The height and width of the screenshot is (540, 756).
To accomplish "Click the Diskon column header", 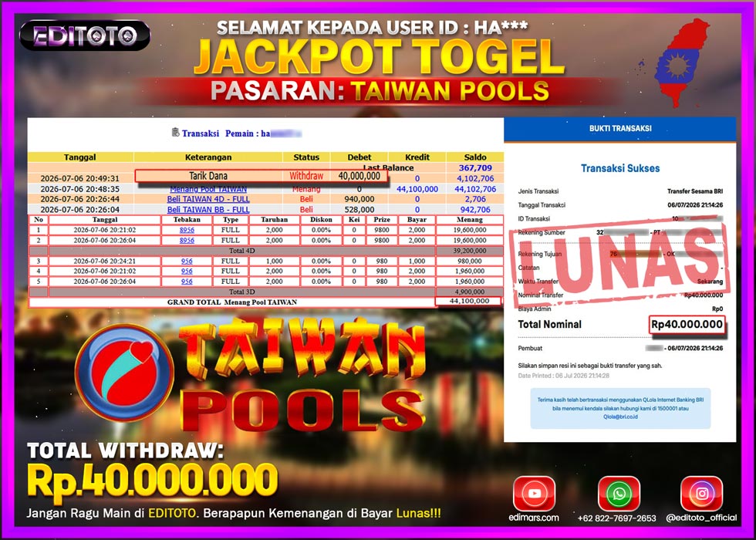I will [321, 219].
